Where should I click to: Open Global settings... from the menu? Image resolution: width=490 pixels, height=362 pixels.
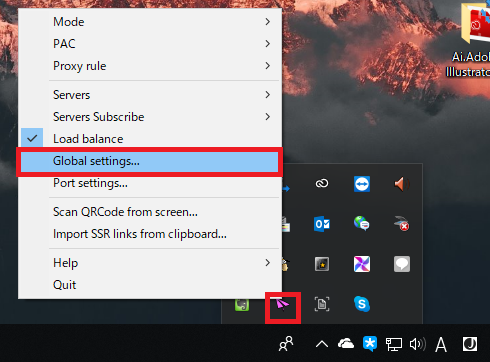(x=149, y=162)
